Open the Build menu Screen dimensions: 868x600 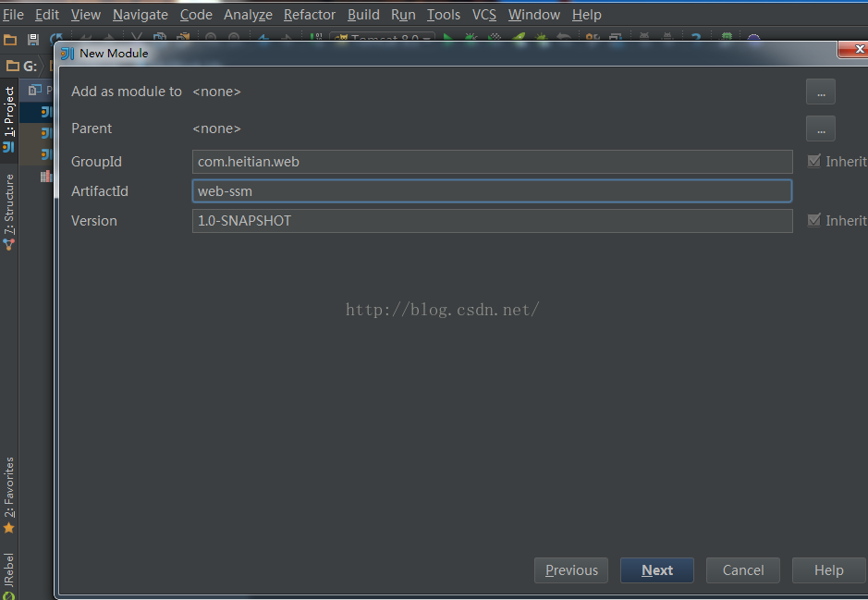(x=363, y=15)
